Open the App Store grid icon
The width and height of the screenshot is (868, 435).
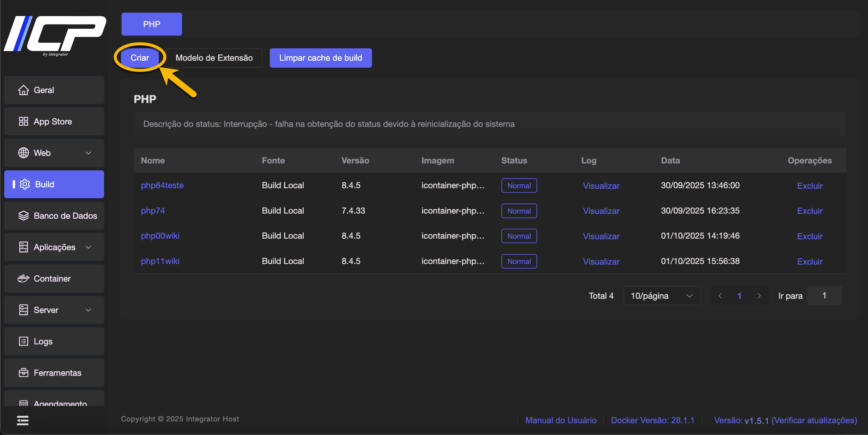(23, 121)
